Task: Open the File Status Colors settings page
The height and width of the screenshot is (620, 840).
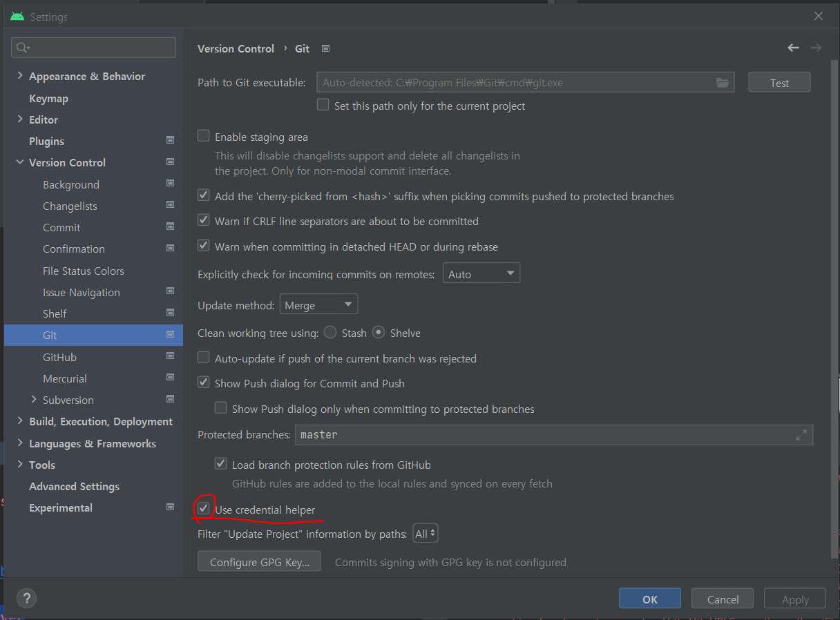Action: click(84, 271)
